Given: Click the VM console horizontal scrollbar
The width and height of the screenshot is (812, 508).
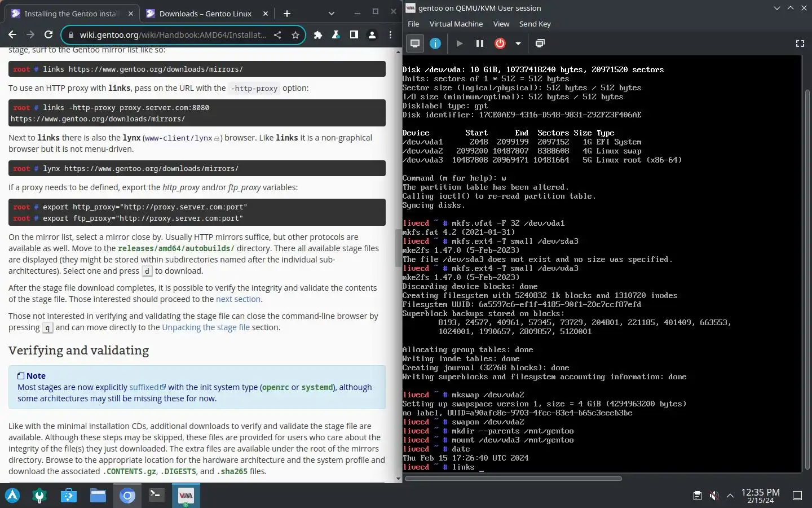Looking at the screenshot, I should [513, 478].
